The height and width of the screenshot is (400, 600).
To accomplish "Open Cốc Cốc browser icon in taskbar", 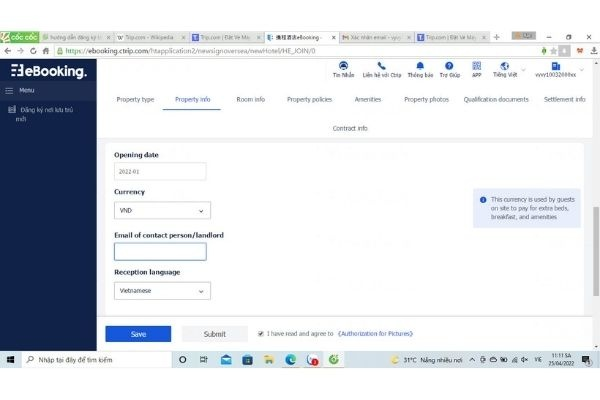I will (x=334, y=359).
